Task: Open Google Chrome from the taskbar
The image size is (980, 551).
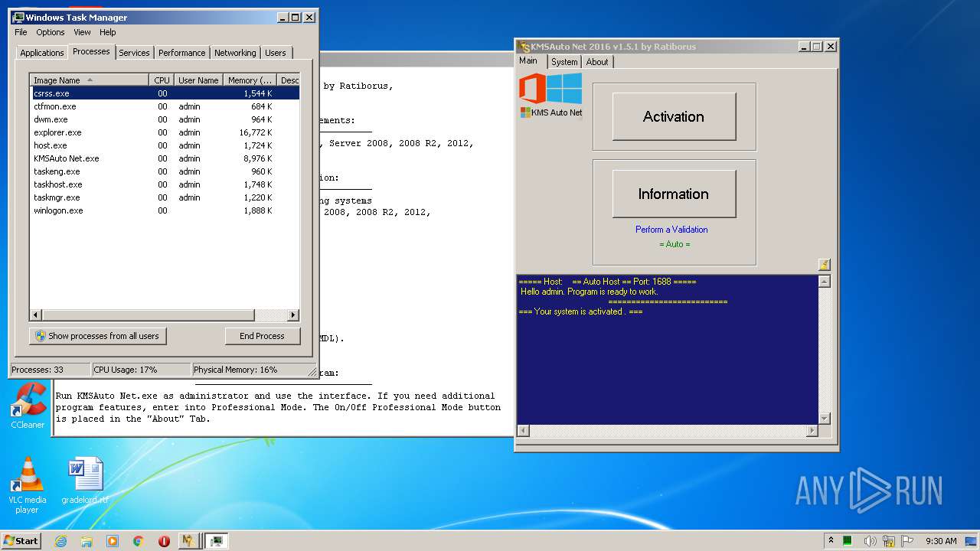Action: (138, 541)
